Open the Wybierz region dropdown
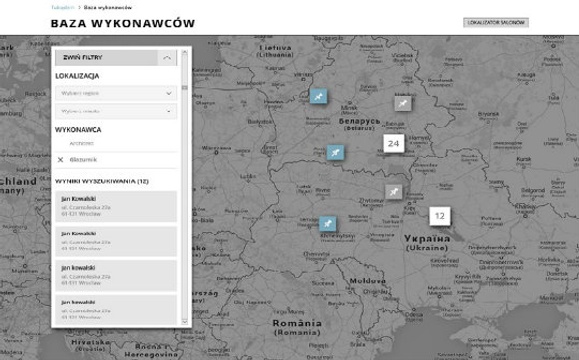Image resolution: width=579 pixels, height=360 pixels. [x=116, y=93]
